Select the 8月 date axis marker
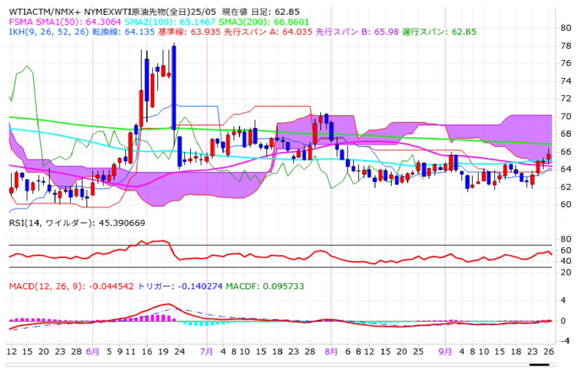The width and height of the screenshot is (588, 382). point(331,352)
